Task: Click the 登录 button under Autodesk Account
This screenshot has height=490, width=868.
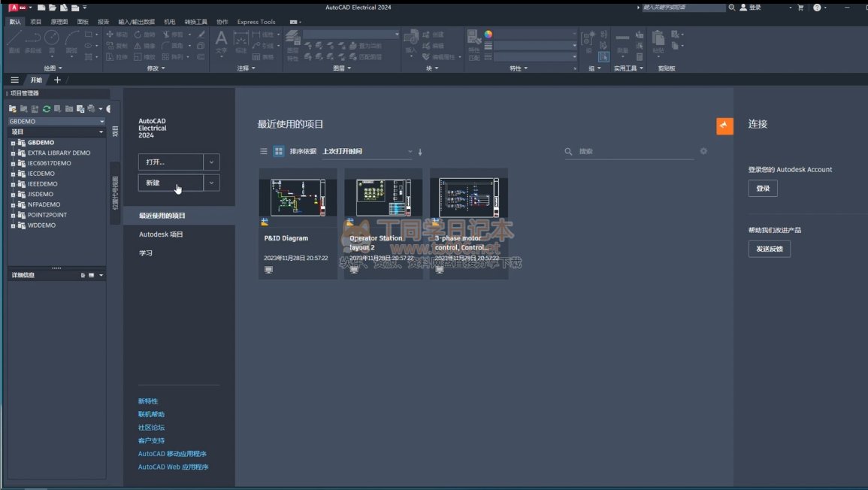Action: (763, 189)
